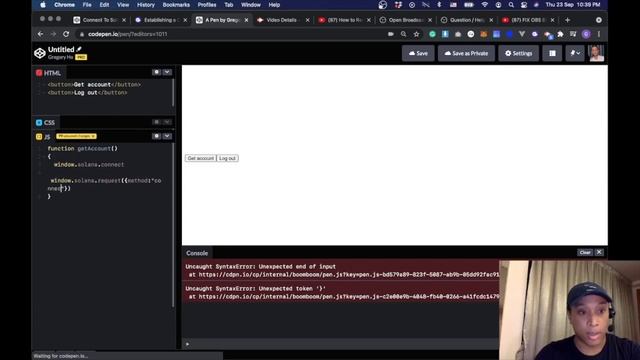Open Spotlight search in the menu bar
Viewport: 640px width, 360px height.
click(x=511, y=5)
